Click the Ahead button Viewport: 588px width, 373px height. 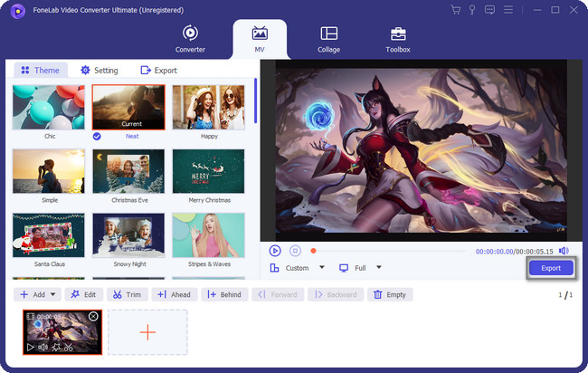point(174,294)
